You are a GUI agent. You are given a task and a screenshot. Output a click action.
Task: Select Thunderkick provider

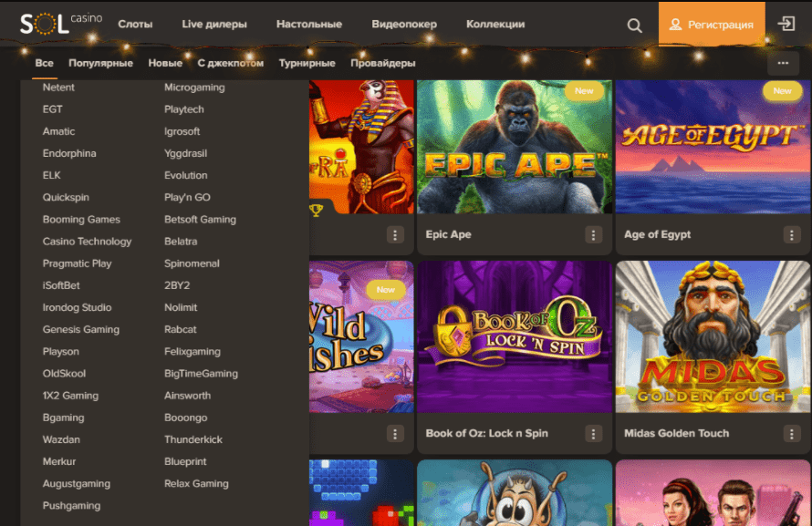pos(193,439)
